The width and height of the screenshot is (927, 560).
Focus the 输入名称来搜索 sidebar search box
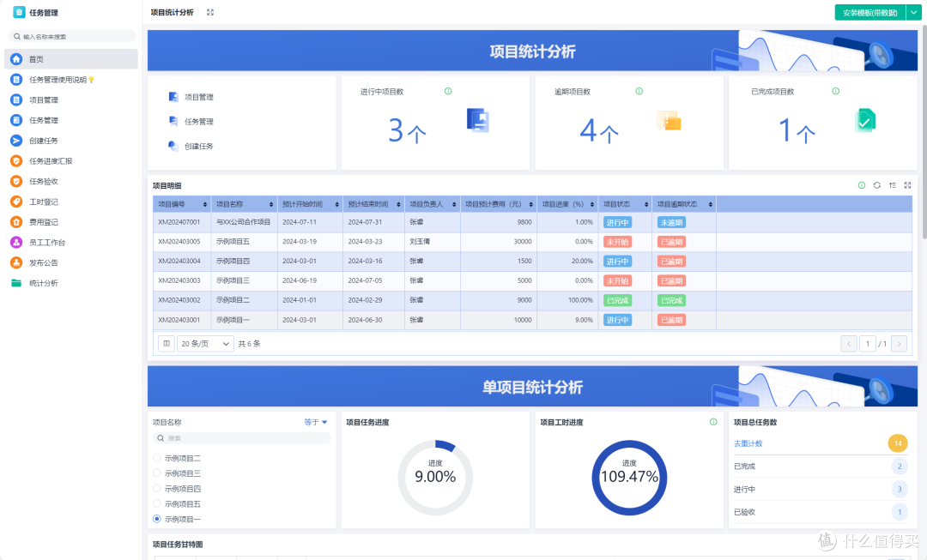[x=72, y=37]
